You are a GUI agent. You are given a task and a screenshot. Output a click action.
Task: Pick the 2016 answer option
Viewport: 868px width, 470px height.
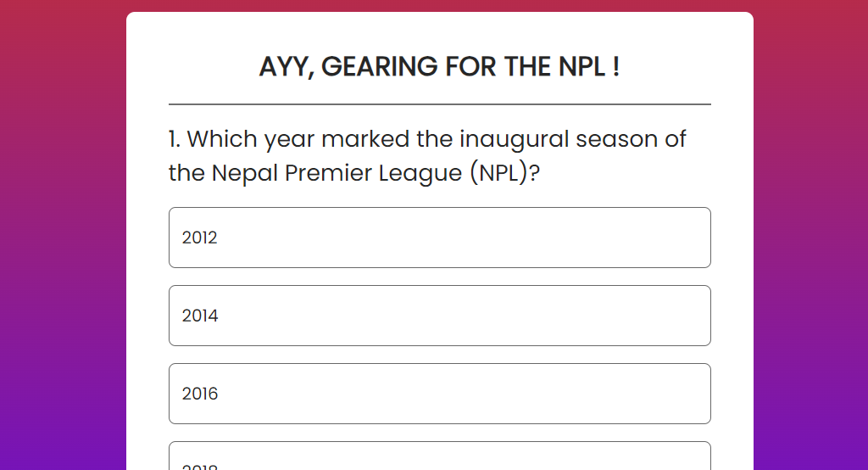click(439, 394)
